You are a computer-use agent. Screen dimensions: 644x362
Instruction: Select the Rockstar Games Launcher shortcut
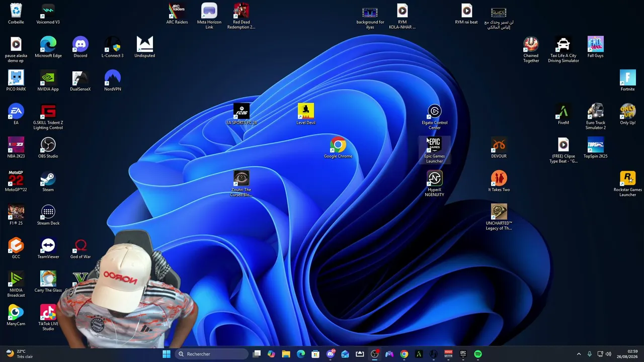click(x=628, y=184)
